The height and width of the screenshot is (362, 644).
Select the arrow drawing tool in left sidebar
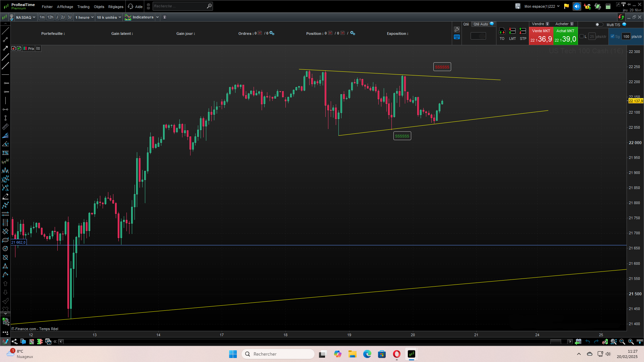[x=5, y=49]
